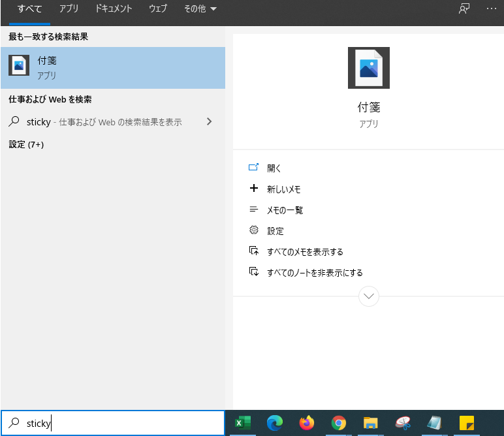Screen dimensions: 504x436
Task: Switch to the ドキュメント tab
Action: tap(114, 8)
